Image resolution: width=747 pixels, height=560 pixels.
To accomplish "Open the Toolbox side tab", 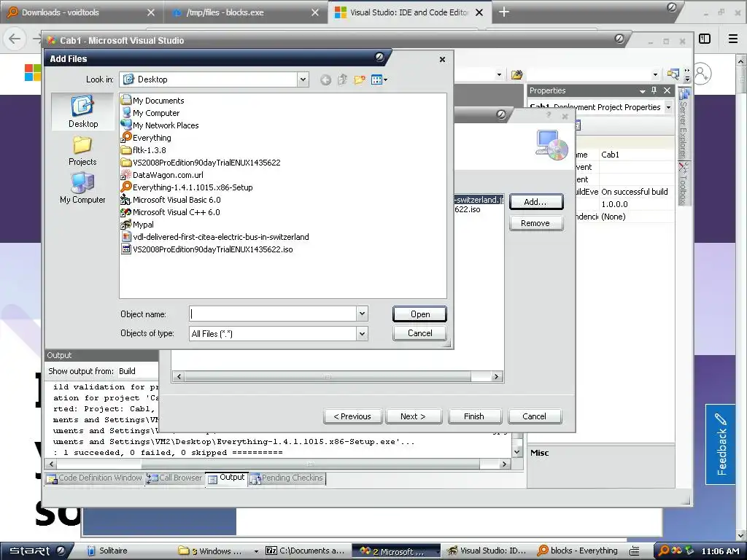I will coord(684,184).
